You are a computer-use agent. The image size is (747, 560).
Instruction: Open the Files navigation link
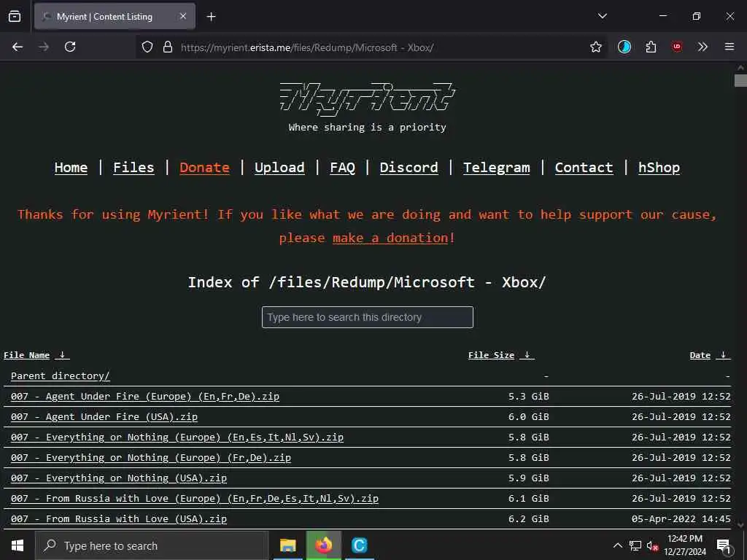click(133, 168)
